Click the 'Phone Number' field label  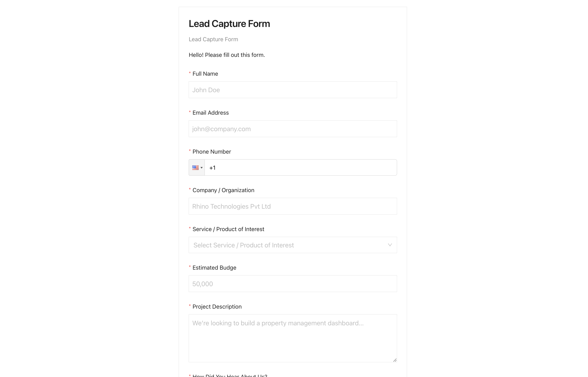click(212, 152)
